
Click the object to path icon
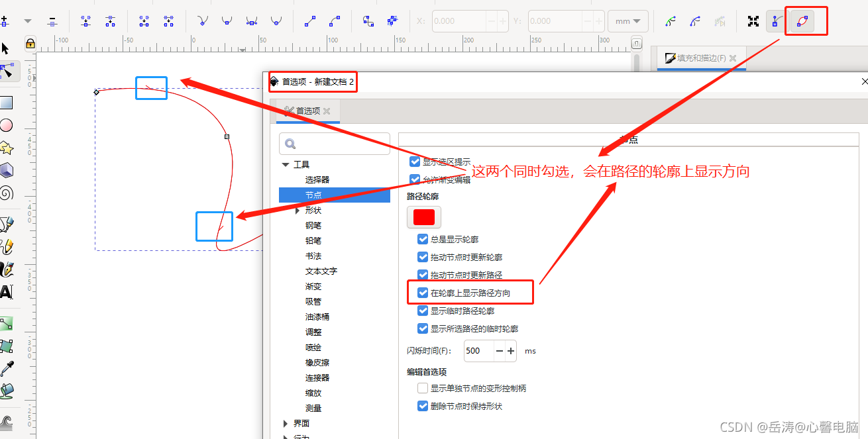(368, 21)
